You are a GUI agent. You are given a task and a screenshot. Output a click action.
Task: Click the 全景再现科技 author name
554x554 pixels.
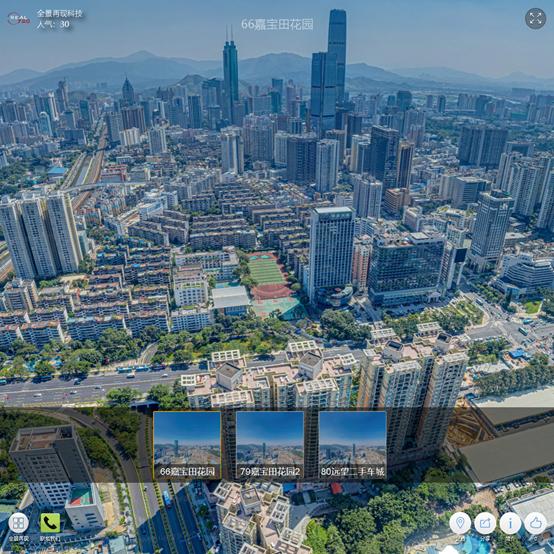point(60,13)
